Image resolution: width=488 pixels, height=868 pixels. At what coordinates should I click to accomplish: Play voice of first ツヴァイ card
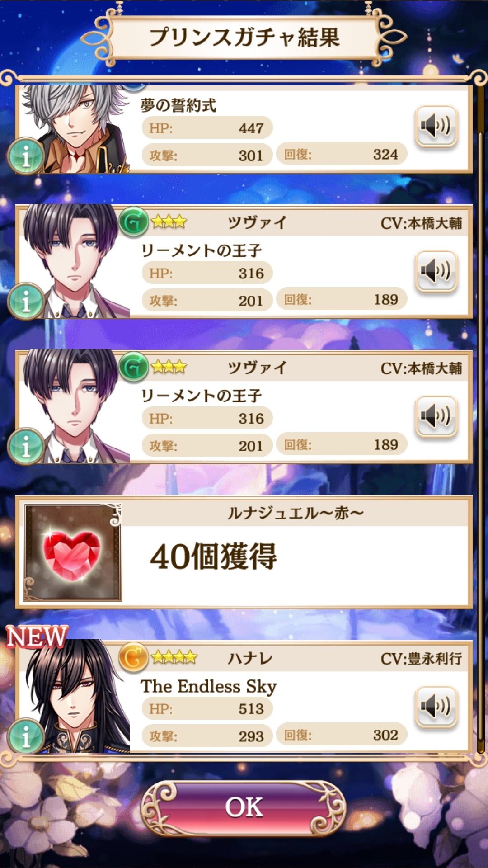click(436, 271)
